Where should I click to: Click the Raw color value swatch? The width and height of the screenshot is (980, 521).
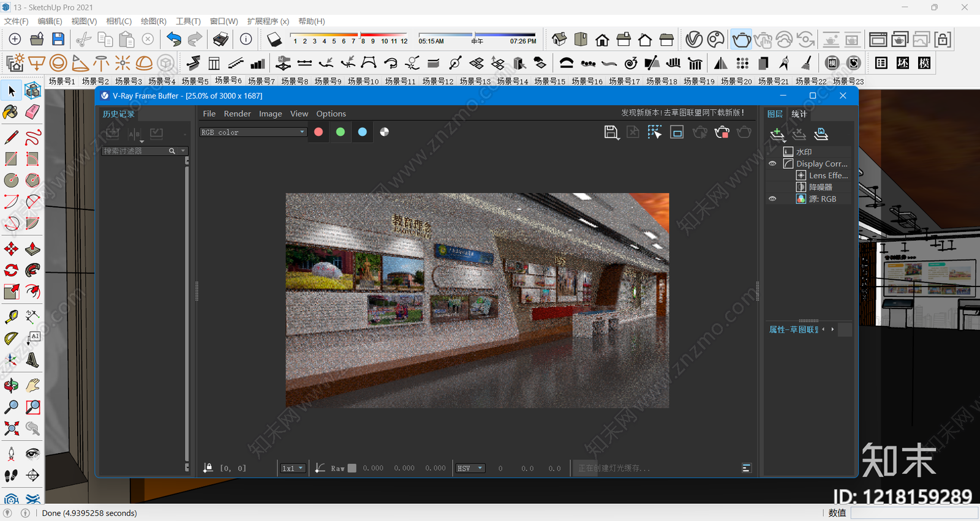pos(352,468)
